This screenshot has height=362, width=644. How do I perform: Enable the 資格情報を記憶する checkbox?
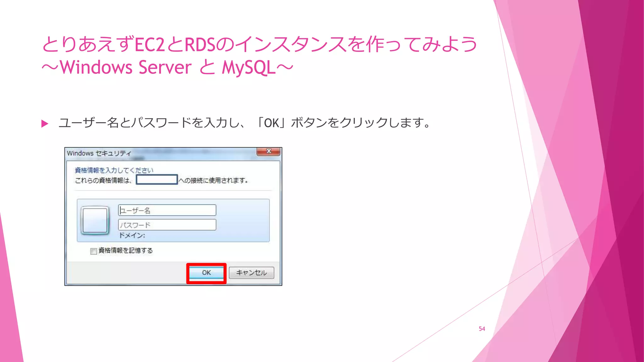tap(93, 251)
